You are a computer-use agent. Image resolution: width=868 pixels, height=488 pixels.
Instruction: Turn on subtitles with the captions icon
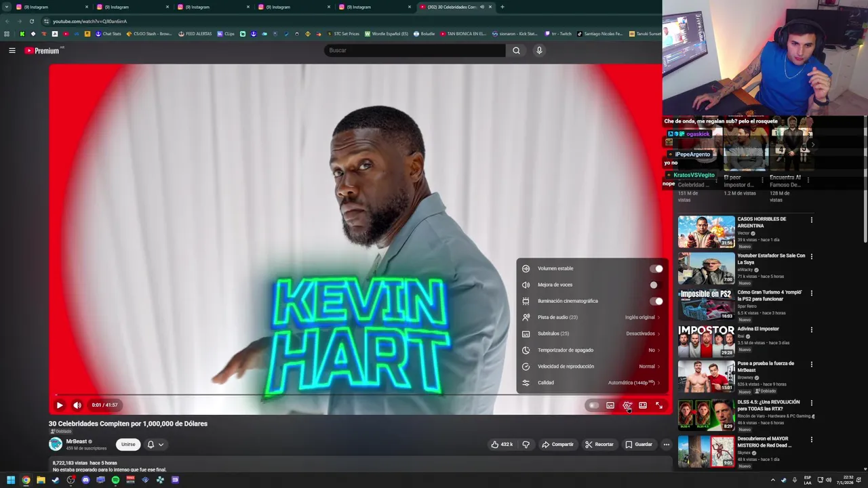[x=610, y=405]
